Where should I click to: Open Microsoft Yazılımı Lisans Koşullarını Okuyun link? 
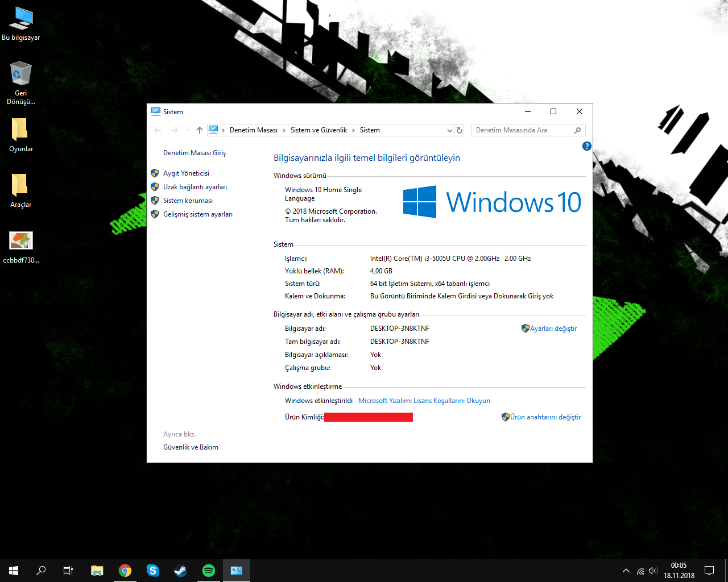pyautogui.click(x=424, y=401)
